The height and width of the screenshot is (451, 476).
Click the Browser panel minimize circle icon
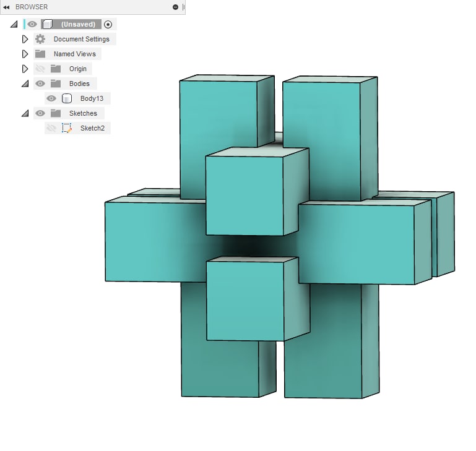pos(175,7)
